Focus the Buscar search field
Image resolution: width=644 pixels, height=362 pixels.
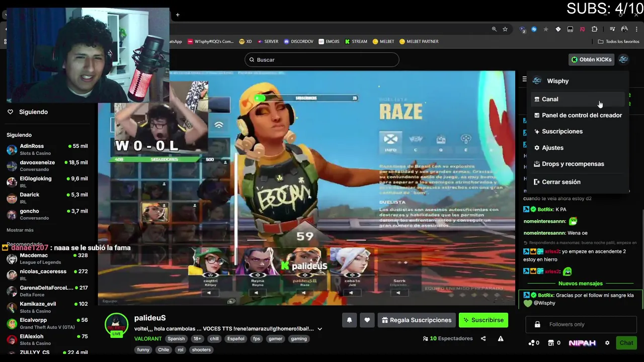coord(322,60)
